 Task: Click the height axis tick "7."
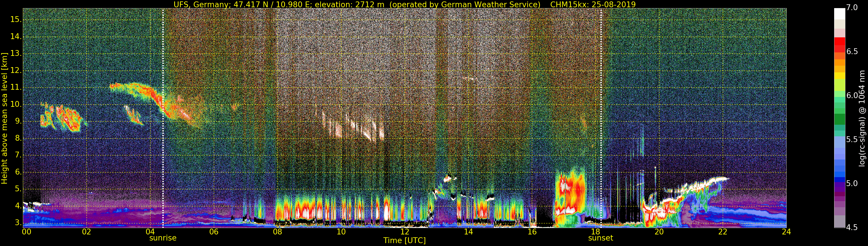(x=18, y=155)
